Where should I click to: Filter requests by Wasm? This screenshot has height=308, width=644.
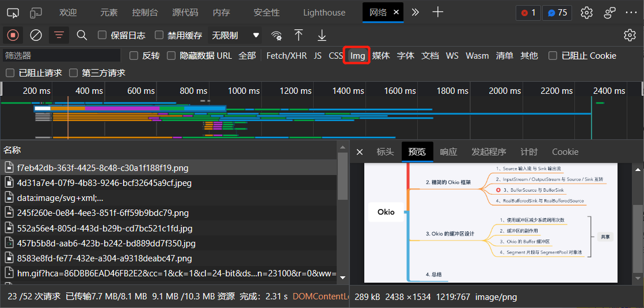pos(477,55)
